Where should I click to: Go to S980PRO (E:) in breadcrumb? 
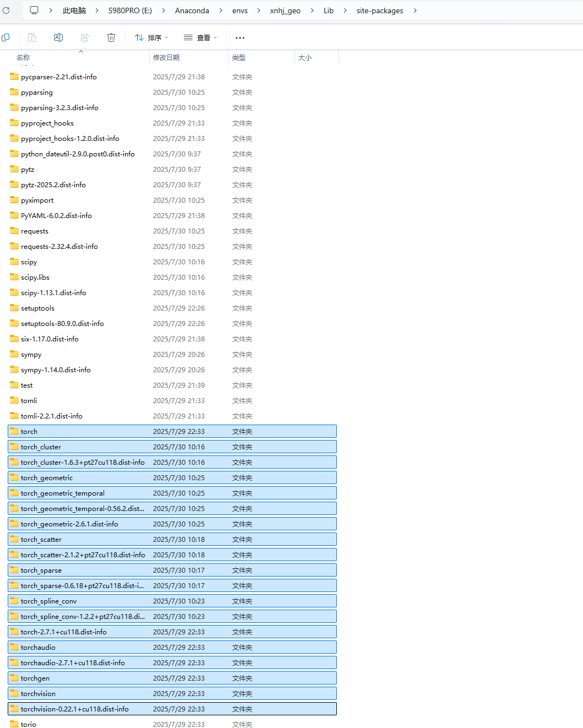point(130,10)
